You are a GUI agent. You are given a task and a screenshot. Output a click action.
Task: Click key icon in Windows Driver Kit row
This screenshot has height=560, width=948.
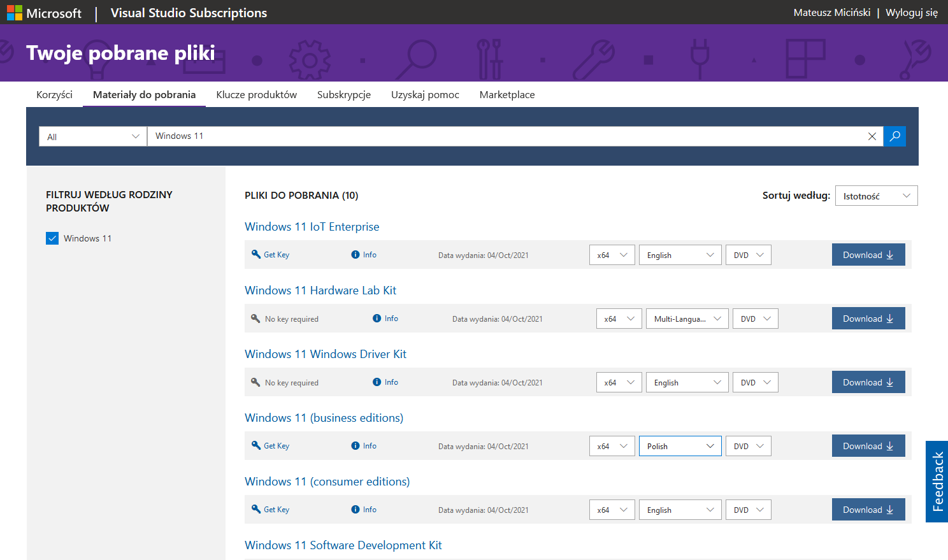[x=255, y=382]
